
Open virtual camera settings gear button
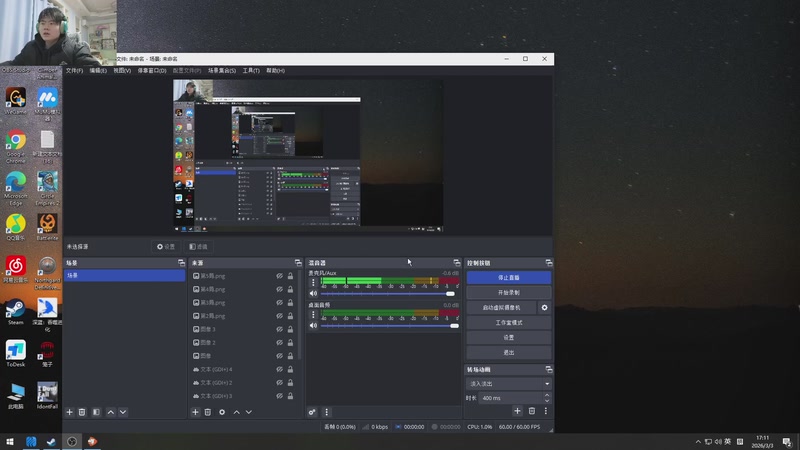tap(544, 308)
